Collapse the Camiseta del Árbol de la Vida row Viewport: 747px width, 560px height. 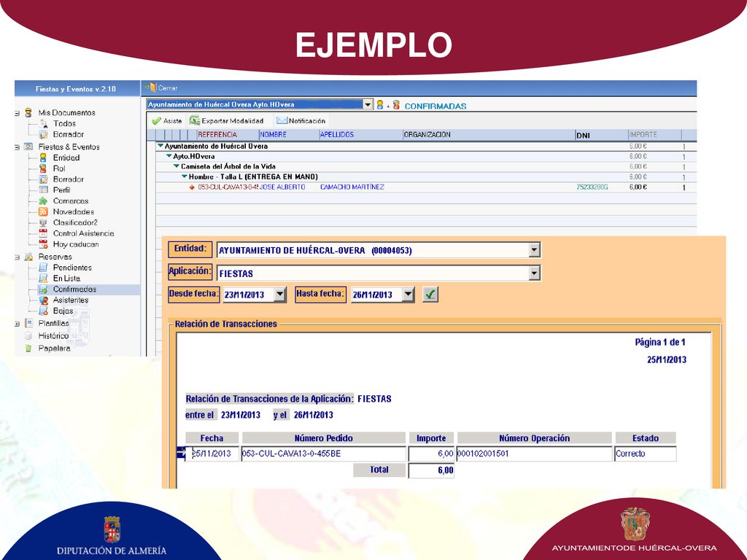[x=177, y=166]
